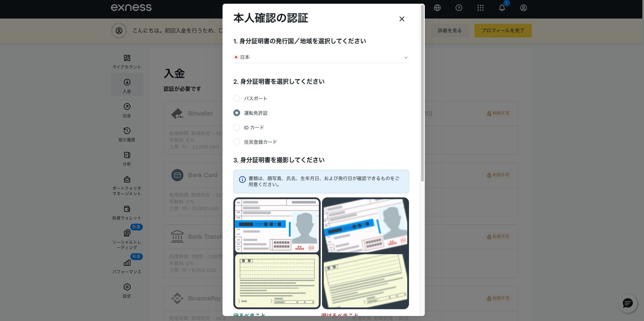Choose the 住民登録カード radio option
644x321 pixels.
(237, 142)
